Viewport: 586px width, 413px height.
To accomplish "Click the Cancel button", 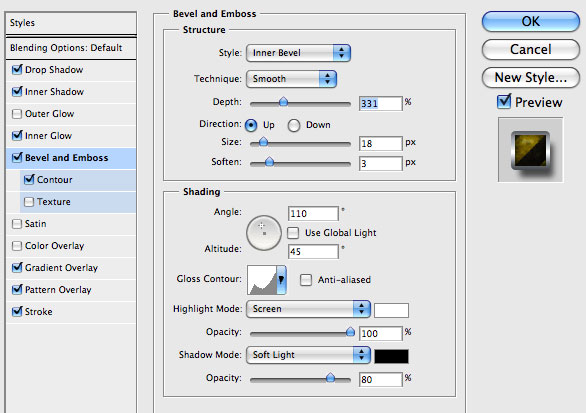I will pyautogui.click(x=531, y=49).
